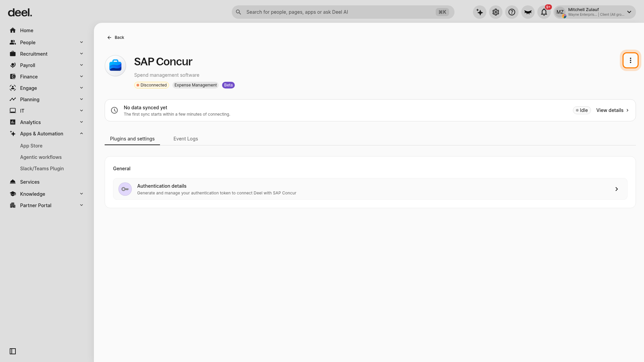Click the Planning trend-line icon
Viewport: 644px width, 362px height.
13,100
